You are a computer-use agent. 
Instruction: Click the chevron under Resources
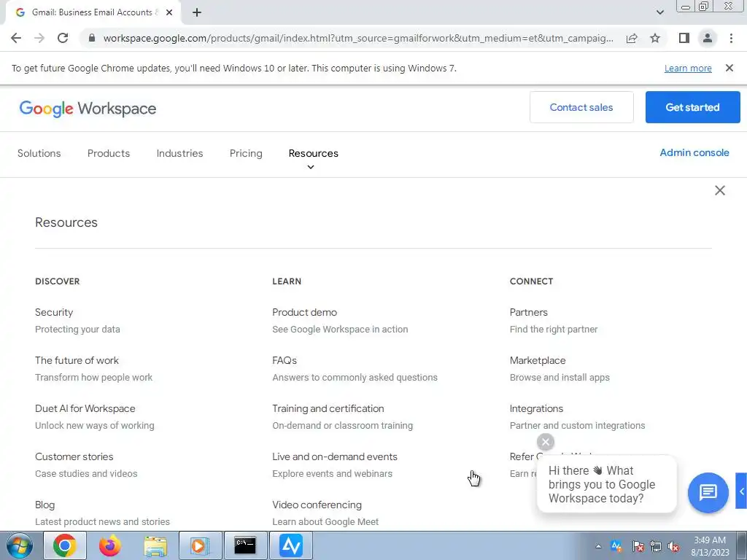[311, 167]
